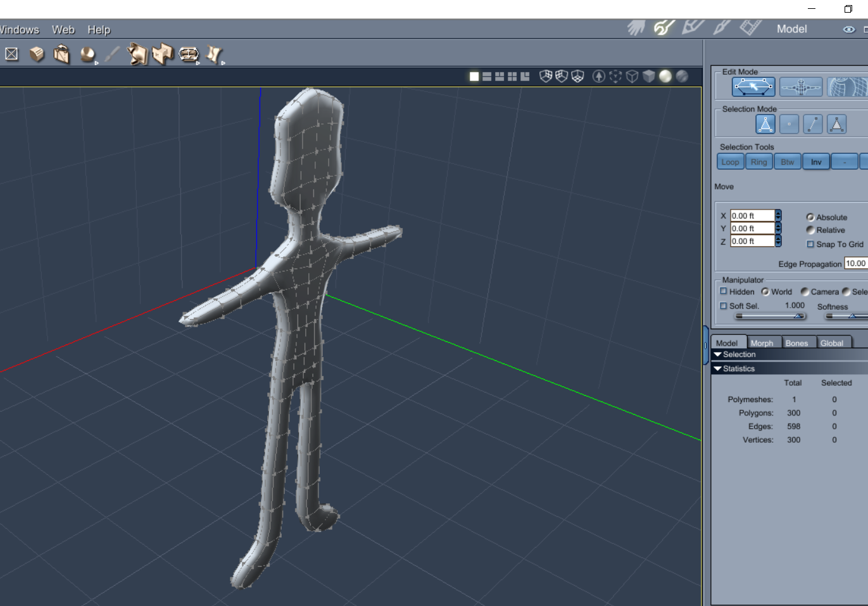868x606 pixels.
Task: Select the single-view viewport layout
Action: pos(474,77)
